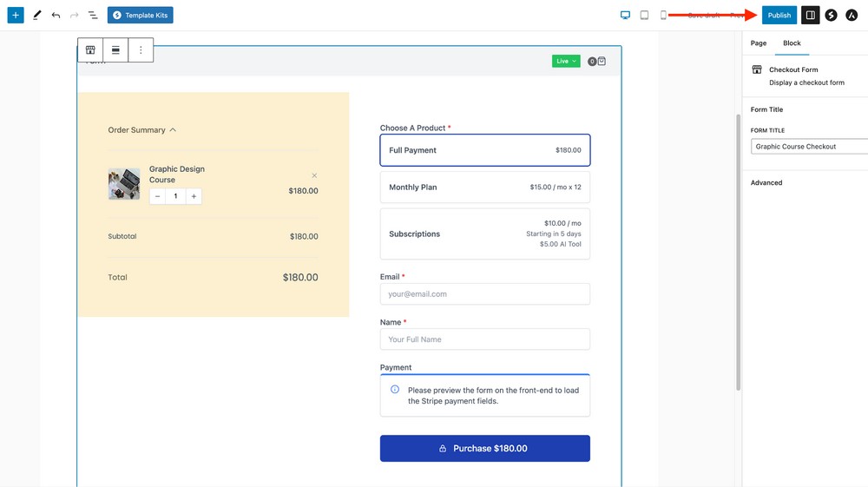Open the SureCart panel icon
Viewport: 868px width, 487px height.
click(831, 15)
